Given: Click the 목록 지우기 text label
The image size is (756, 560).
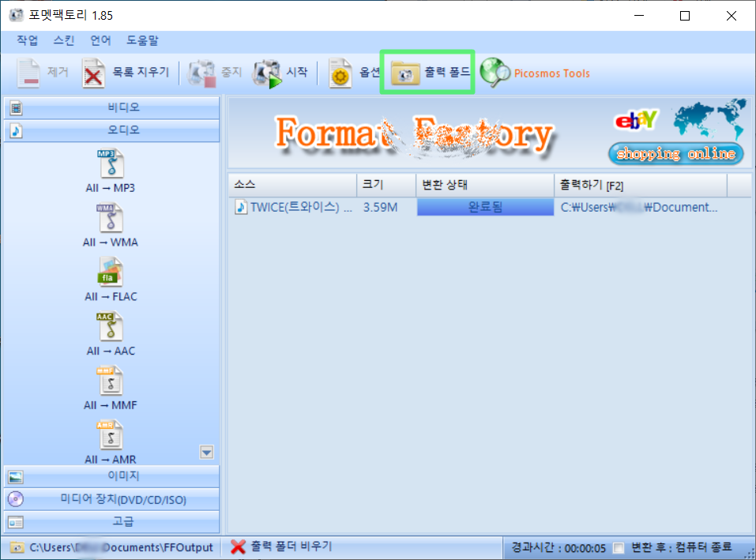Looking at the screenshot, I should (141, 73).
